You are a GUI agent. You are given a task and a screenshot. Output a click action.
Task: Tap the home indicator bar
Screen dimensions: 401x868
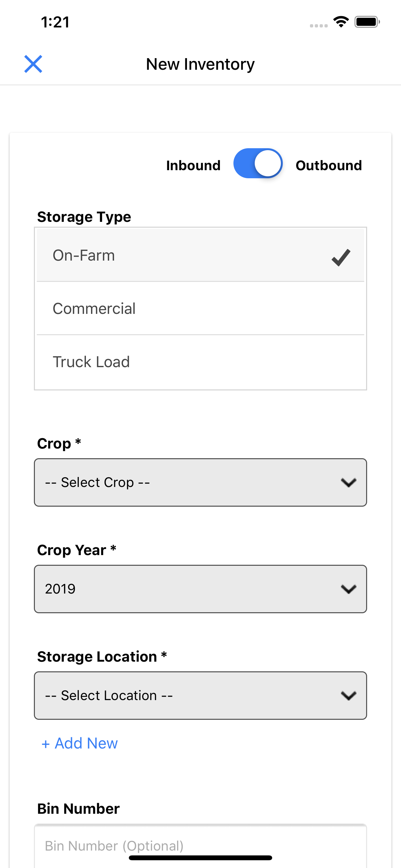click(x=200, y=858)
